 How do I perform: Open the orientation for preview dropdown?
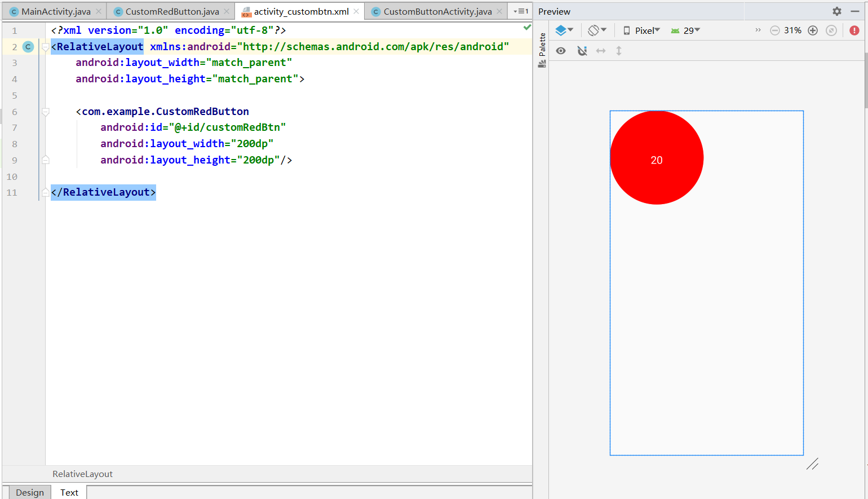(597, 30)
